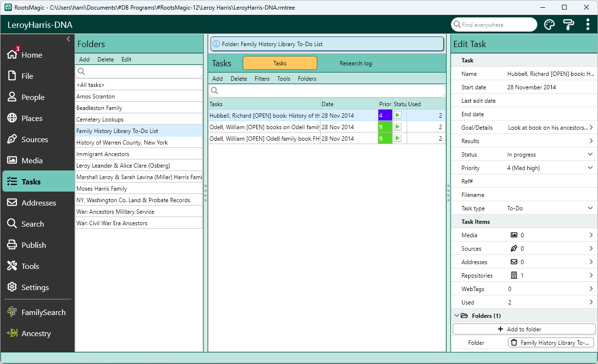Click the Find everywhere search box
This screenshot has width=598, height=364.
tap(494, 25)
